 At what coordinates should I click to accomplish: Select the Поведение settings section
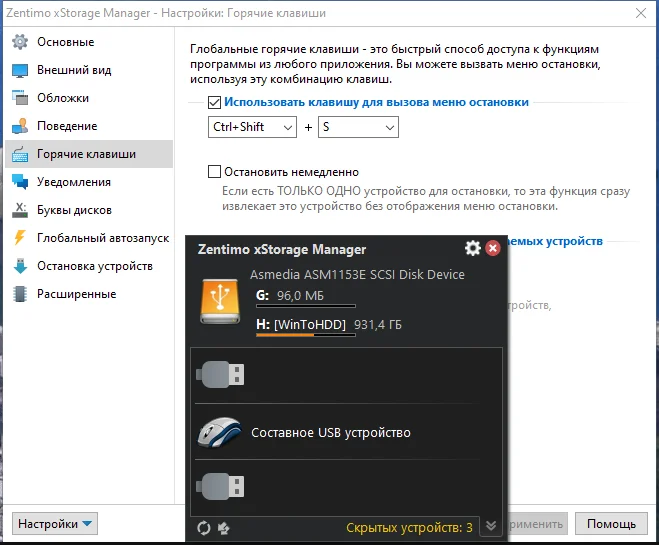coord(89,126)
